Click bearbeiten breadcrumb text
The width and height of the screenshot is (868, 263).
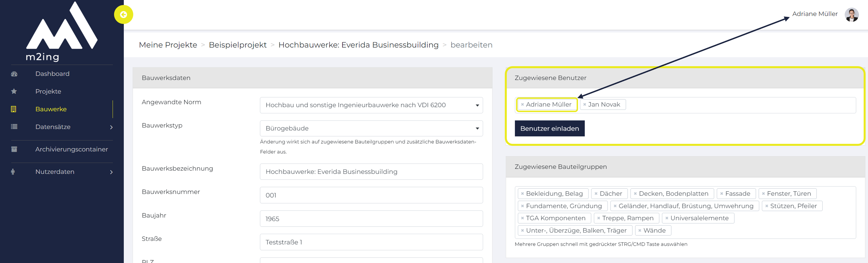(471, 45)
